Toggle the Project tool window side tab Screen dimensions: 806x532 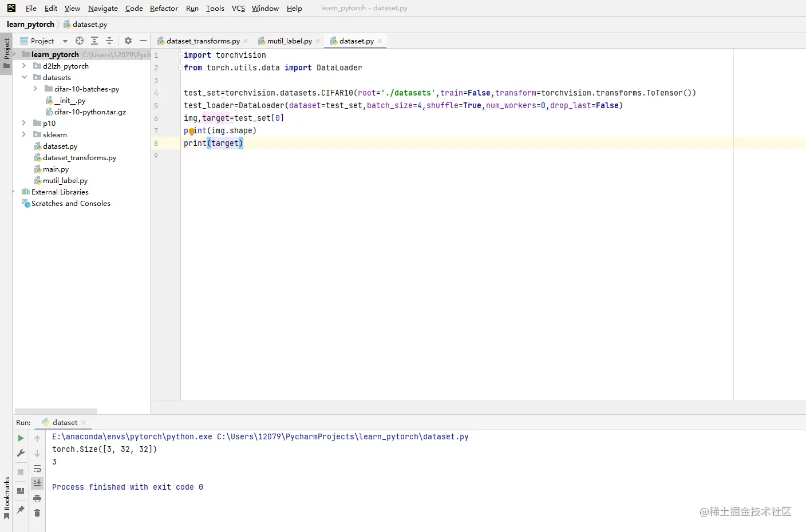click(x=6, y=53)
